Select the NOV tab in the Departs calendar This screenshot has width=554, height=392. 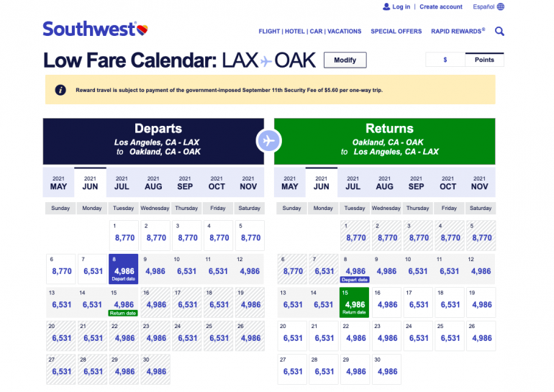[248, 183]
